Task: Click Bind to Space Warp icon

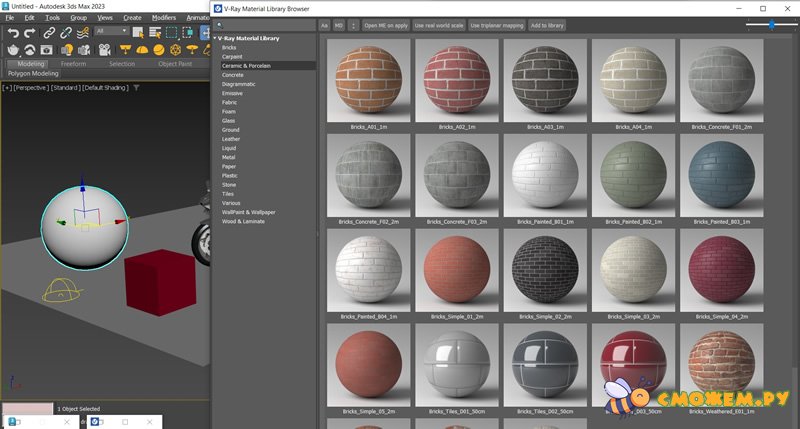Action: [83, 32]
